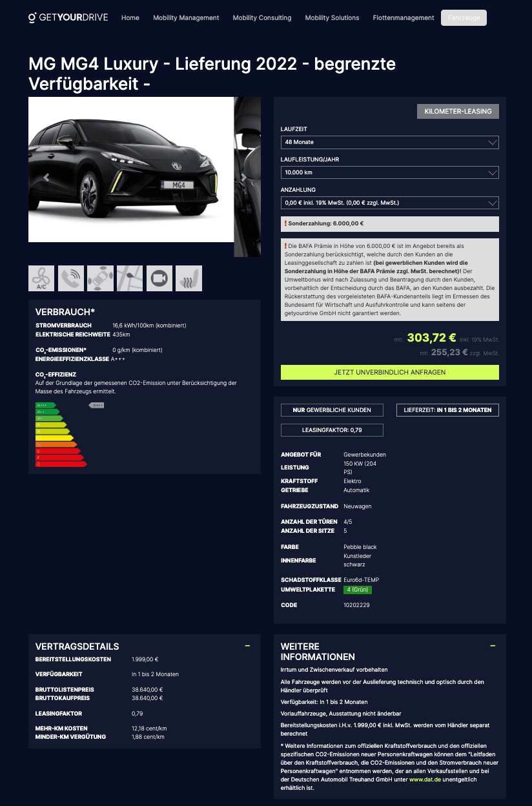Viewport: 532px width, 806px height.
Task: Click the Lieferzeit in 1 bis 2 Monaten box
Action: (447, 410)
